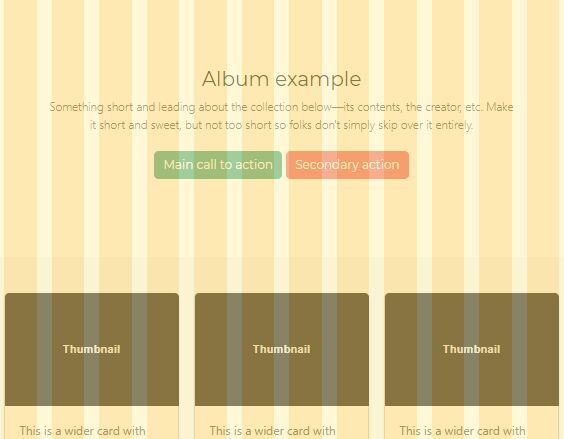The image size is (564, 439).
Task: Click the Album example heading
Action: coord(282,79)
